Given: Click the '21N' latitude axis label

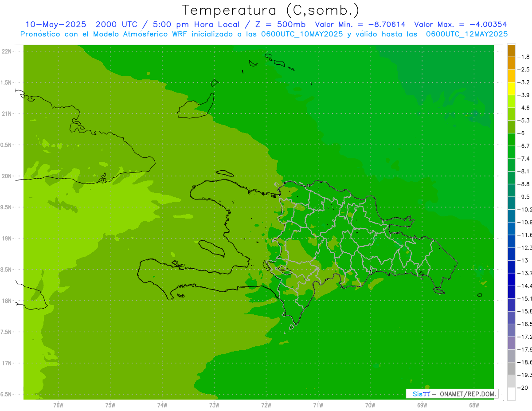Looking at the screenshot, I should (8, 114).
